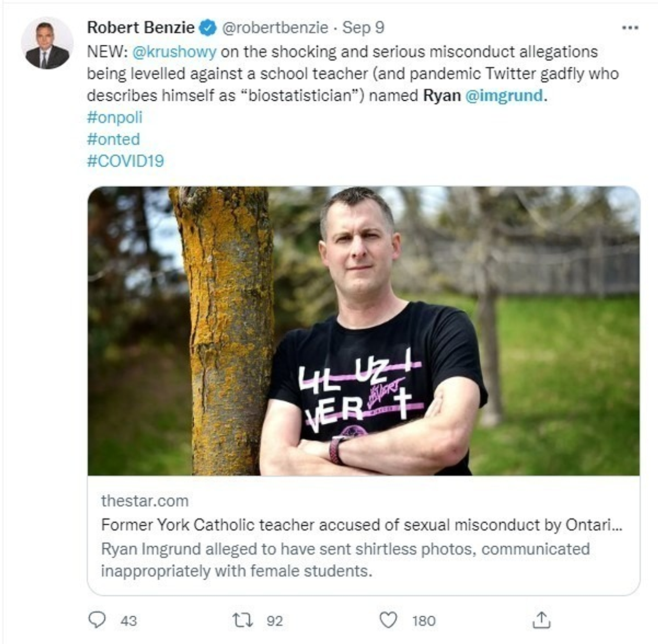Open the Former York Catholic teacher headline
This screenshot has width=658, height=644.
tap(361, 525)
